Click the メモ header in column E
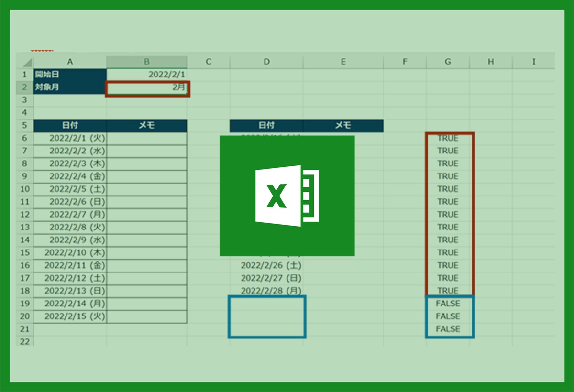Screen dimensions: 574x392 click(x=342, y=126)
